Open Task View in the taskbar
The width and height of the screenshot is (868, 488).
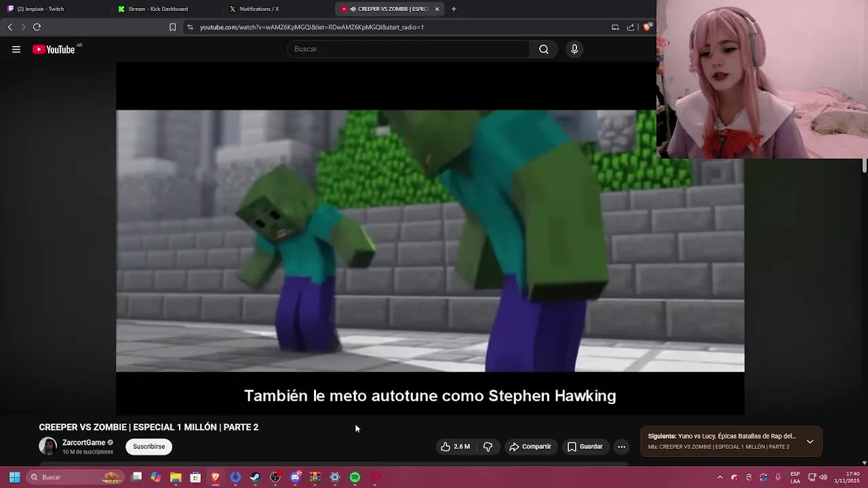click(136, 477)
